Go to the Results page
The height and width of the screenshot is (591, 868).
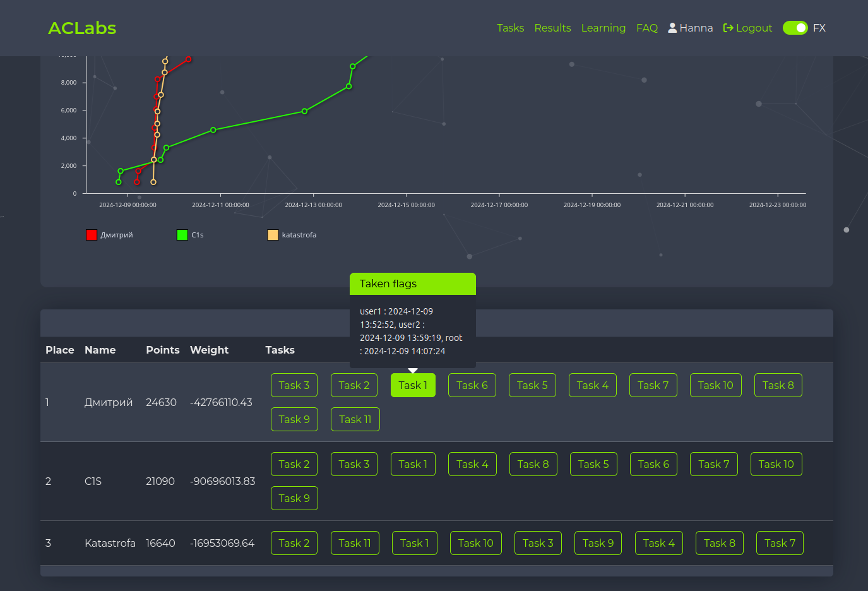coord(552,28)
